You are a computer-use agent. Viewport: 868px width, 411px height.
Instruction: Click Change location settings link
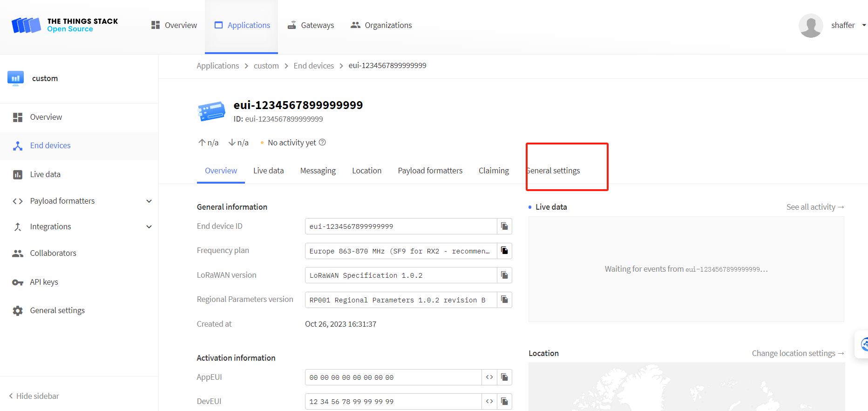tap(798, 353)
